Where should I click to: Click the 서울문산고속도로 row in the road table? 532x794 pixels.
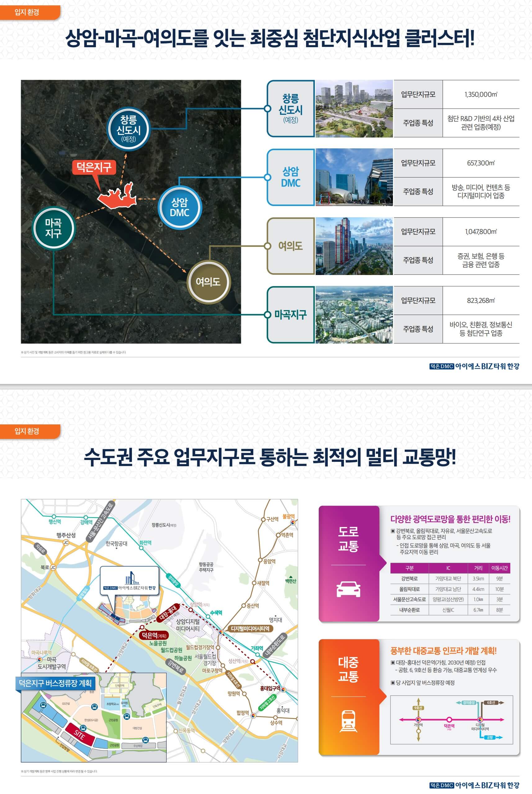(x=450, y=599)
